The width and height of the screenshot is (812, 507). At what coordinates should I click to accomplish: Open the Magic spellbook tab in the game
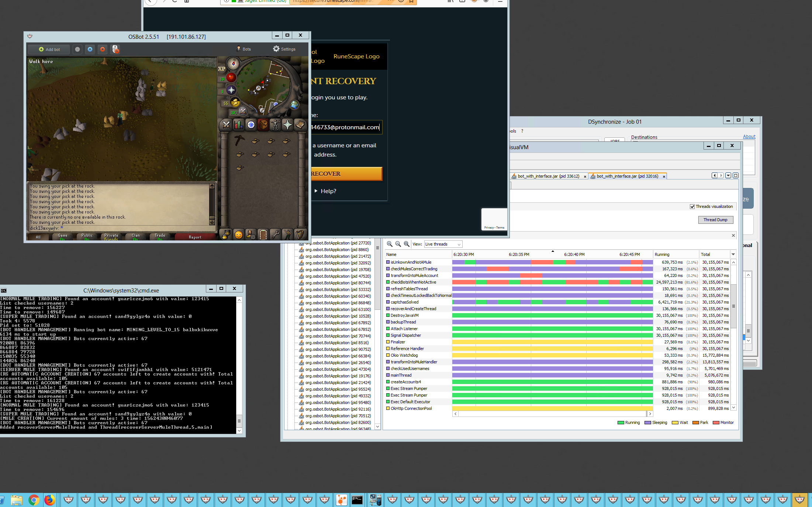[300, 125]
